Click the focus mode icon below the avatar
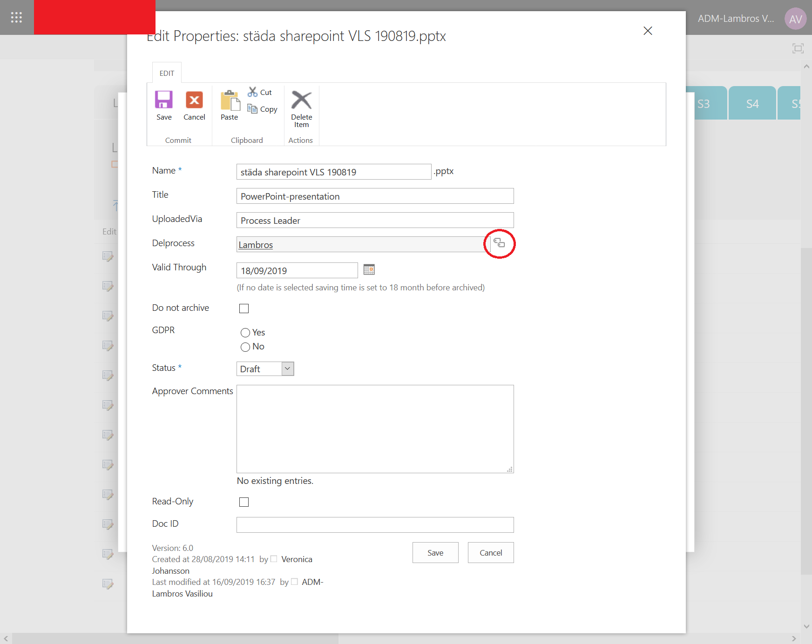The width and height of the screenshot is (812, 644). click(797, 47)
